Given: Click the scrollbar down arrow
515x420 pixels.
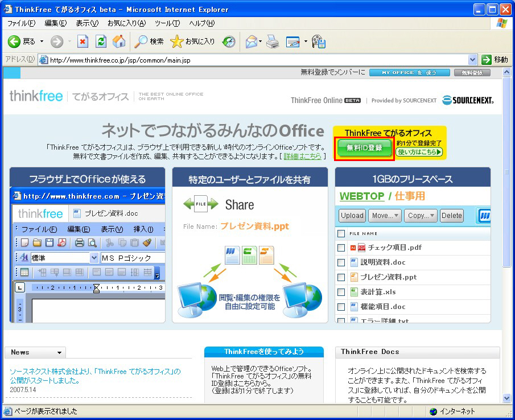Looking at the screenshot, I should tap(507, 398).
